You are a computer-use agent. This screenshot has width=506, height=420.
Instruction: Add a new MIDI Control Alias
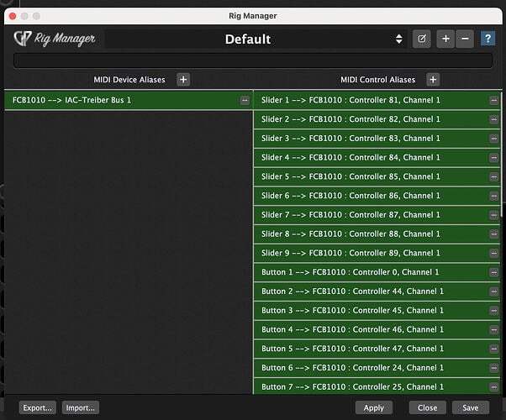tap(433, 79)
